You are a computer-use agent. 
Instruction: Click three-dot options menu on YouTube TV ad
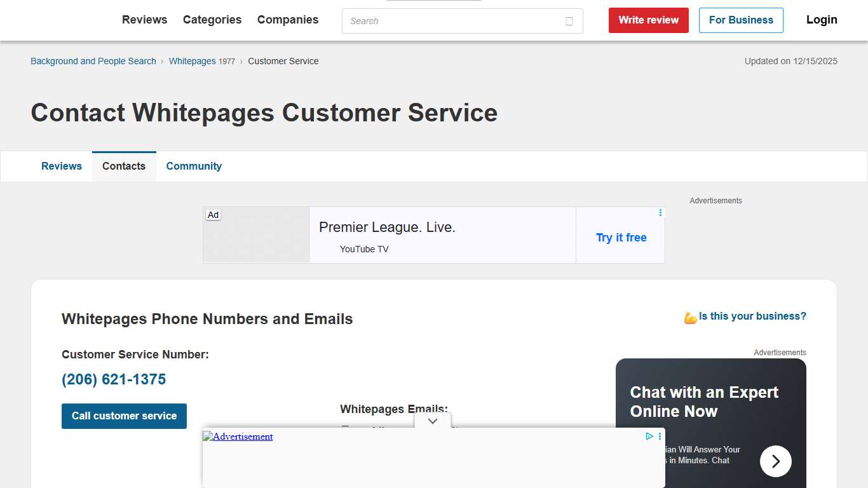tap(660, 212)
